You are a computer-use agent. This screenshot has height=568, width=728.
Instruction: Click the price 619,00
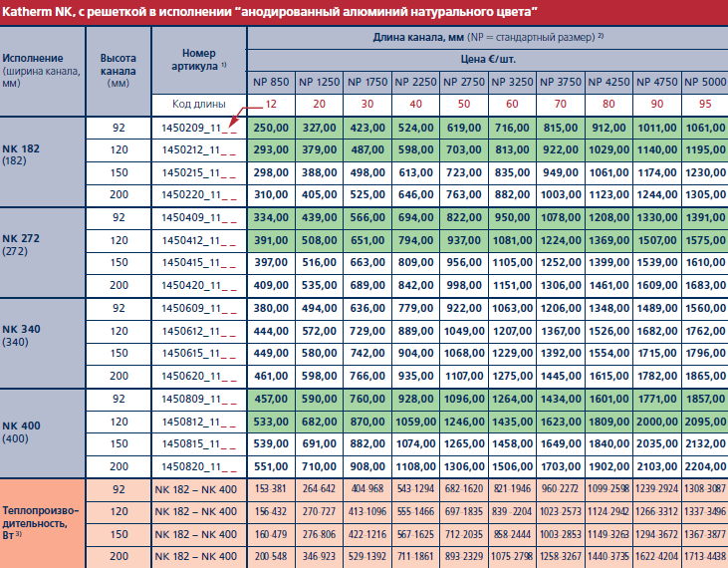coord(464,128)
